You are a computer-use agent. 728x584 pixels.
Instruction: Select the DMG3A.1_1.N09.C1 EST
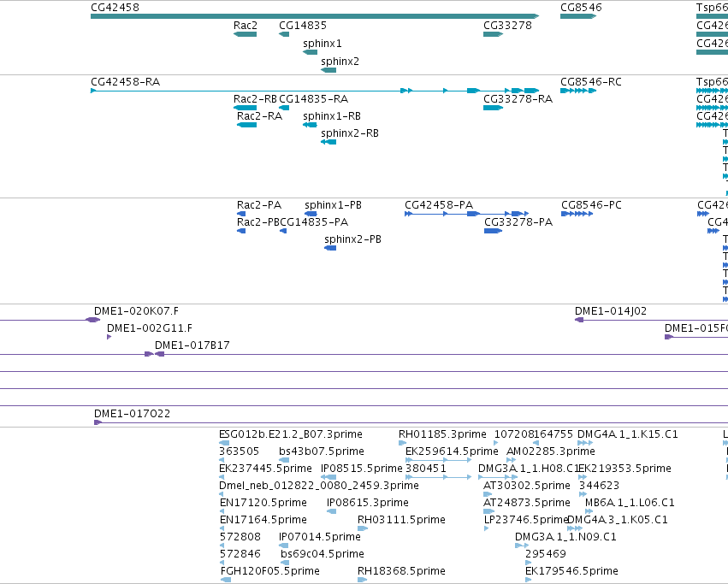click(521, 545)
